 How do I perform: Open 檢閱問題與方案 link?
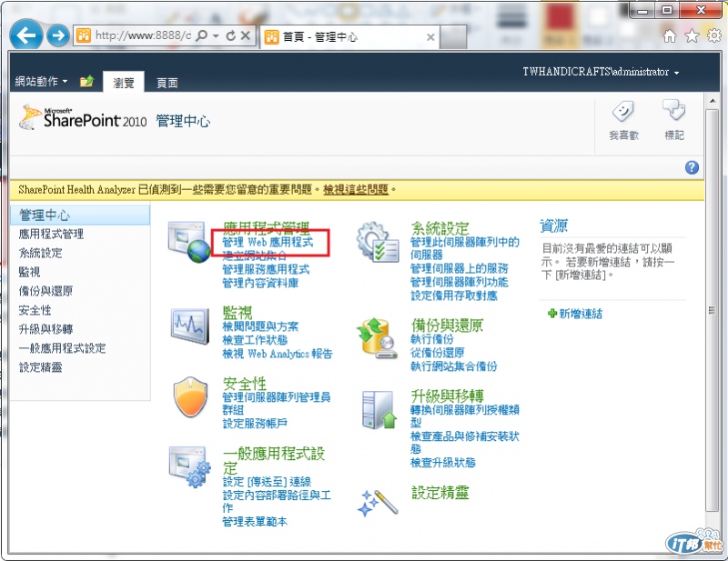click(260, 326)
